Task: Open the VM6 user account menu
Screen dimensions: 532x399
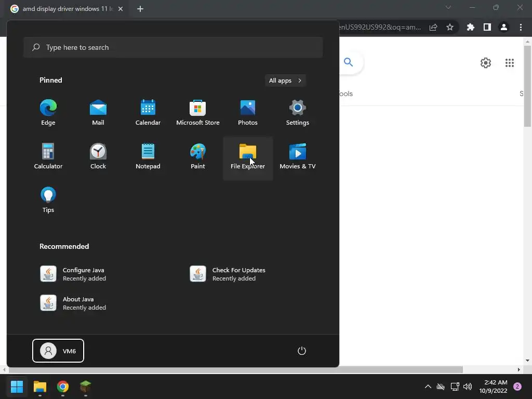Action: [x=58, y=351]
